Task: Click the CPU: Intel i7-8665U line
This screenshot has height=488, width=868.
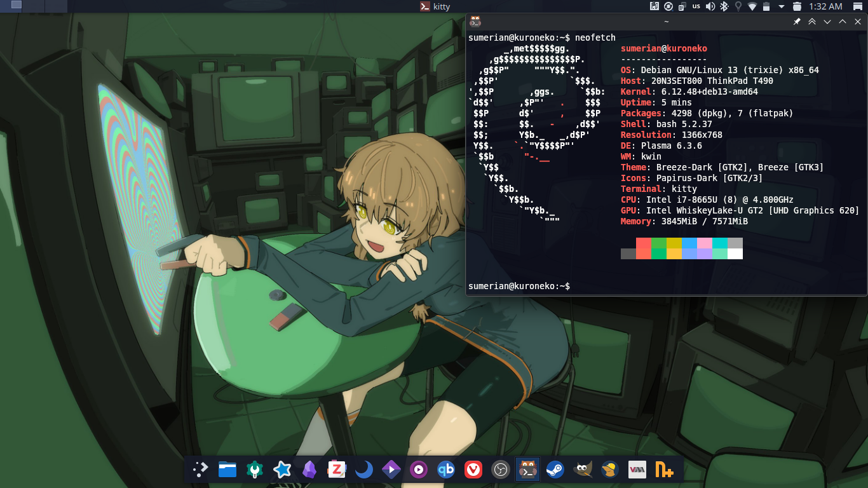Action: pyautogui.click(x=707, y=200)
